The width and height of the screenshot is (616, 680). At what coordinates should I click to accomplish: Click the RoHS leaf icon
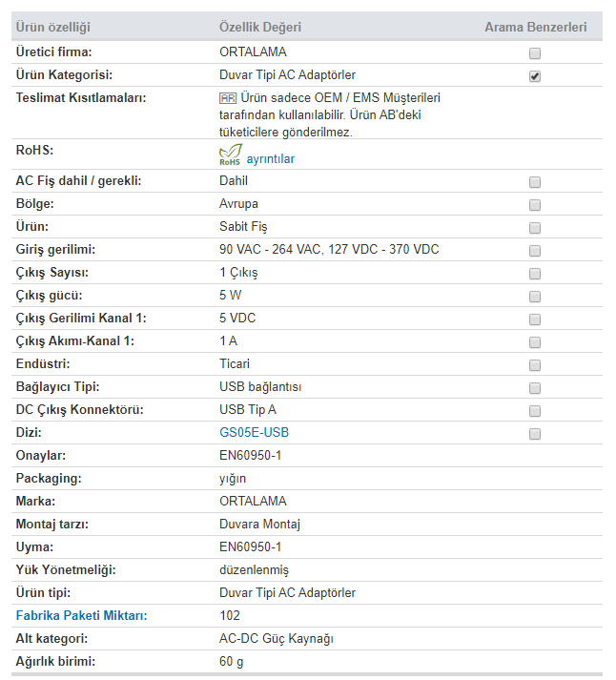coord(230,155)
